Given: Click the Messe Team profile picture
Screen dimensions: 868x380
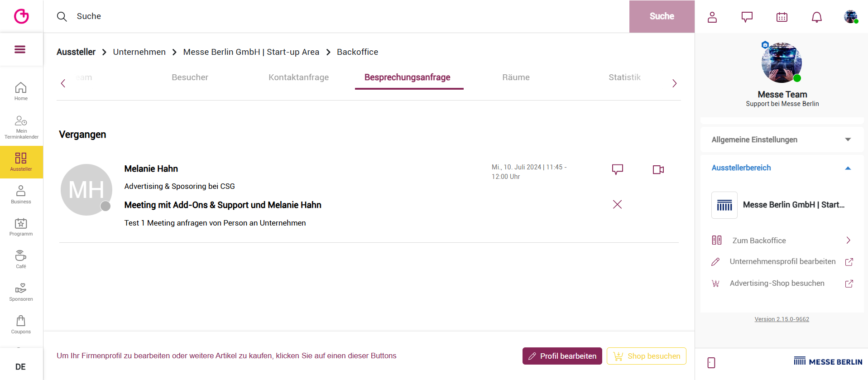Looking at the screenshot, I should point(782,63).
